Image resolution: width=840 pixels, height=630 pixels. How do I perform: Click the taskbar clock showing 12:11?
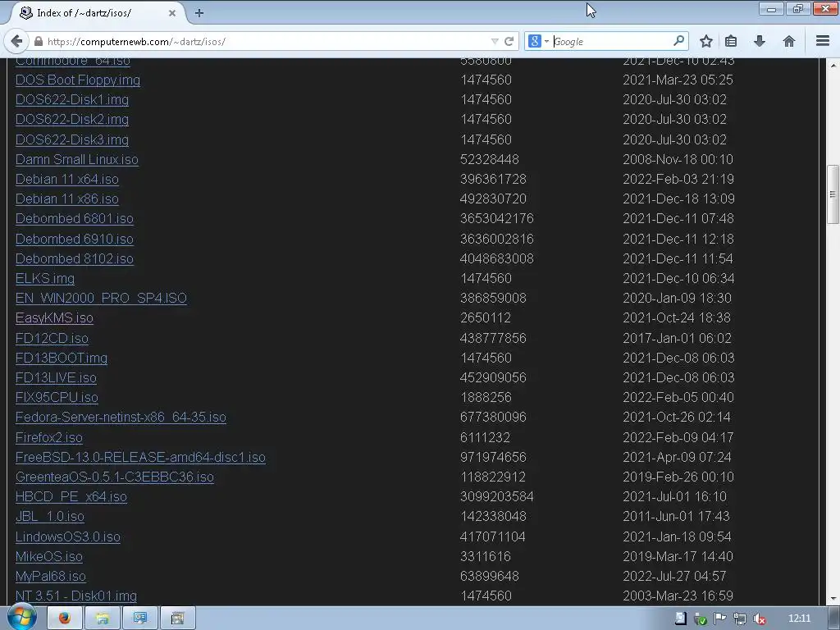pyautogui.click(x=799, y=619)
